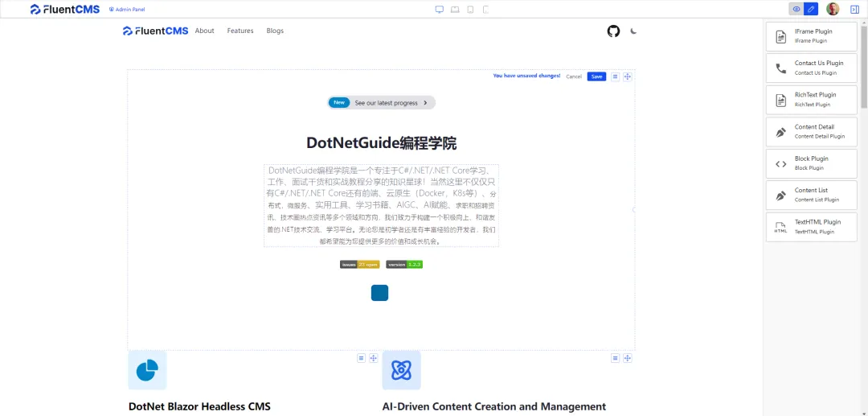Click the pencil edit mode button
Screen dimensions: 868x416
(x=811, y=9)
